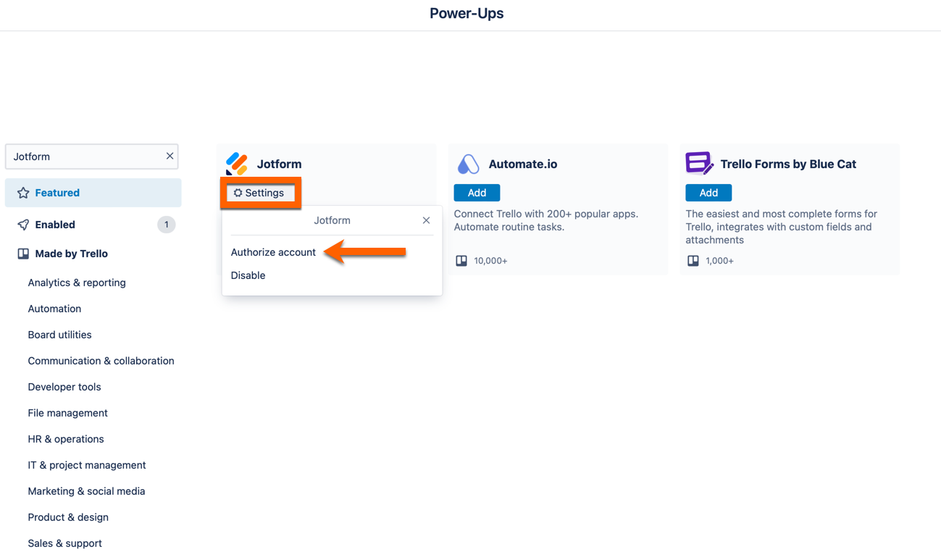941x560 pixels.
Task: Add the Automate.io Power-Up
Action: (x=477, y=193)
